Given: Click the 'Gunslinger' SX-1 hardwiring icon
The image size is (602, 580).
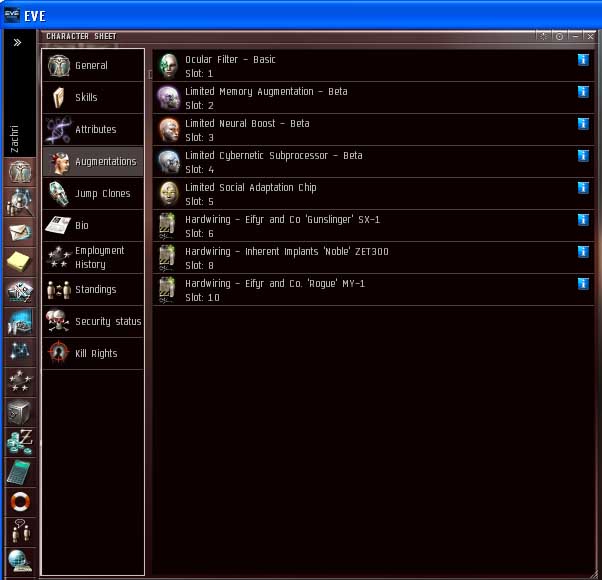Looking at the screenshot, I should pyautogui.click(x=167, y=226).
